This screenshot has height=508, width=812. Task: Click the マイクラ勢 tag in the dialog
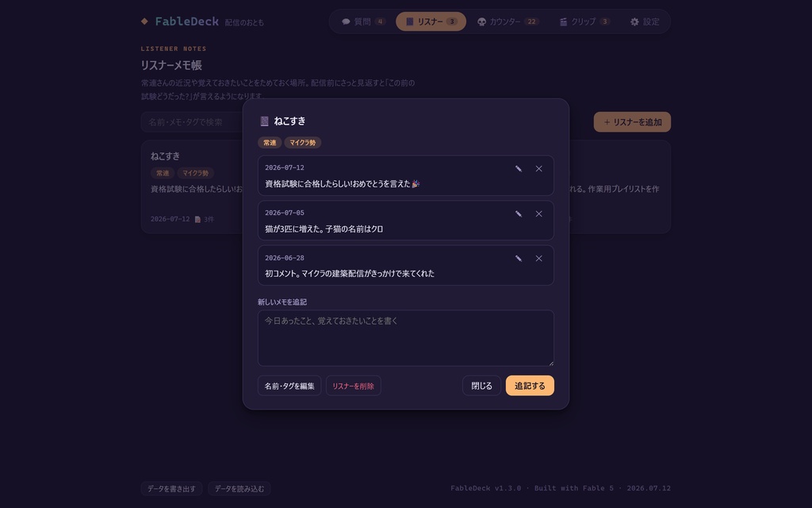click(x=302, y=143)
